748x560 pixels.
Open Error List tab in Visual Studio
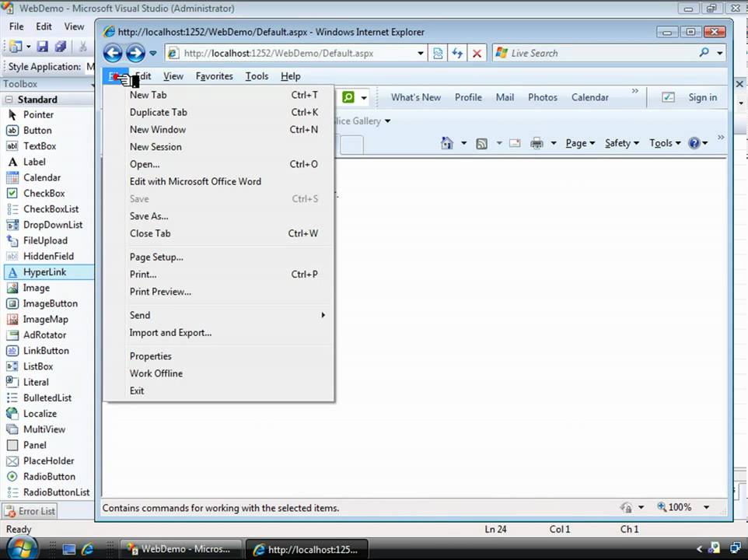coord(30,511)
